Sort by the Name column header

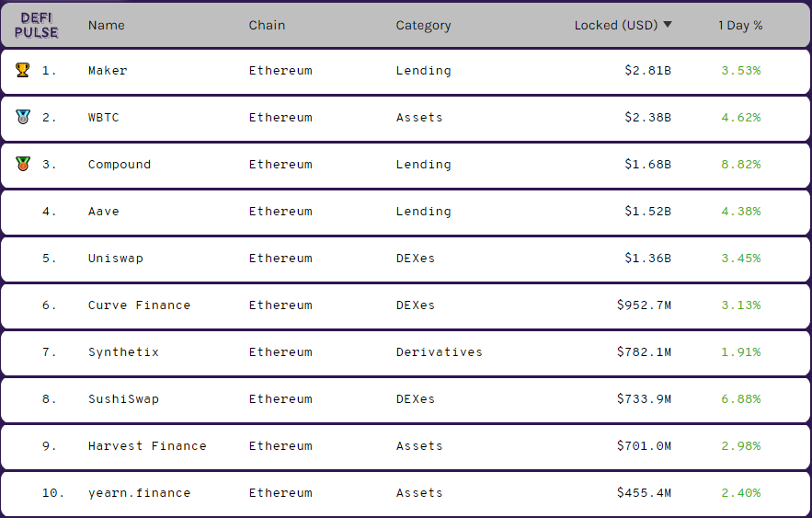point(107,25)
